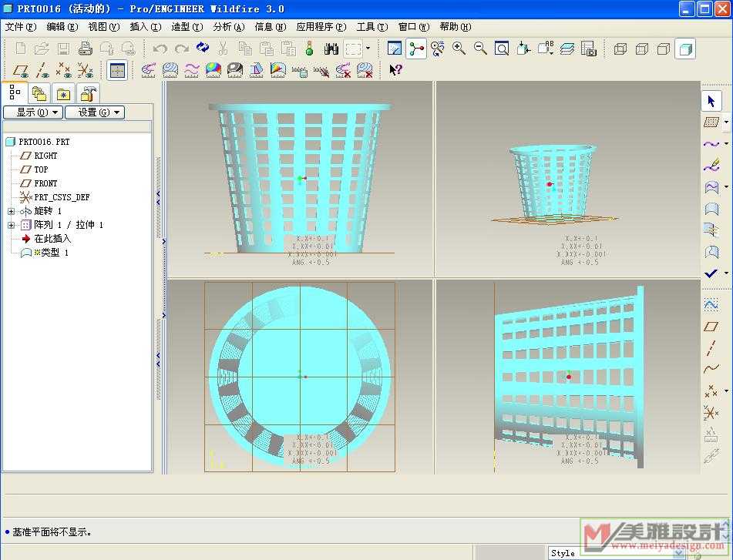Open the checkmark done dropdown arrow
Viewport: 733px width, 560px height.
coord(726,273)
